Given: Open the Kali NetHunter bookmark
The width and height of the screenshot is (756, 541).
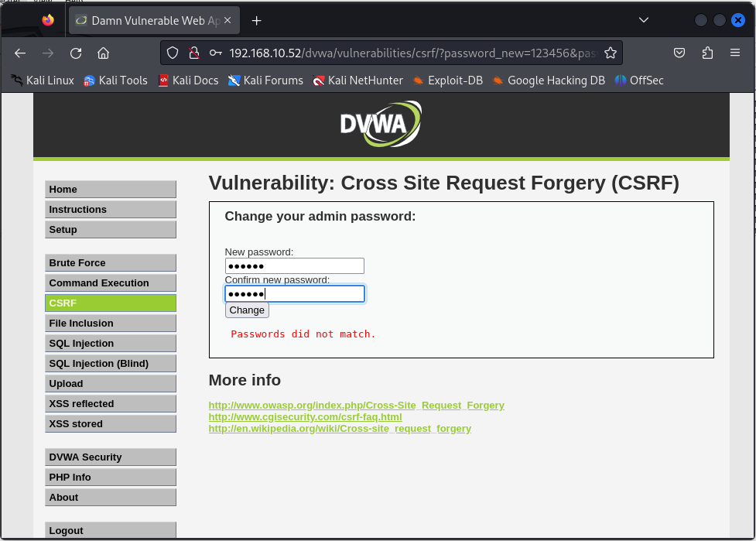Looking at the screenshot, I should tap(357, 80).
